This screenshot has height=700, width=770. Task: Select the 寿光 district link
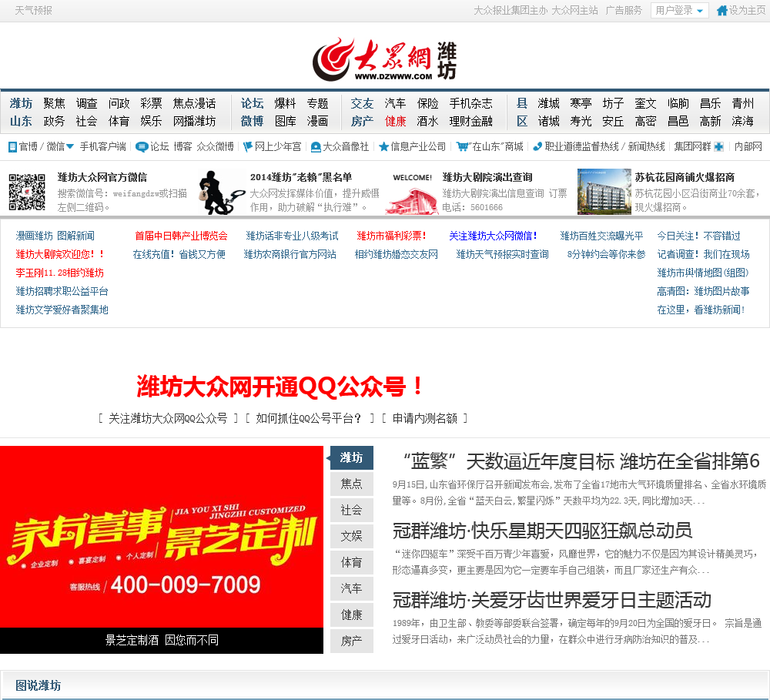coord(581,121)
